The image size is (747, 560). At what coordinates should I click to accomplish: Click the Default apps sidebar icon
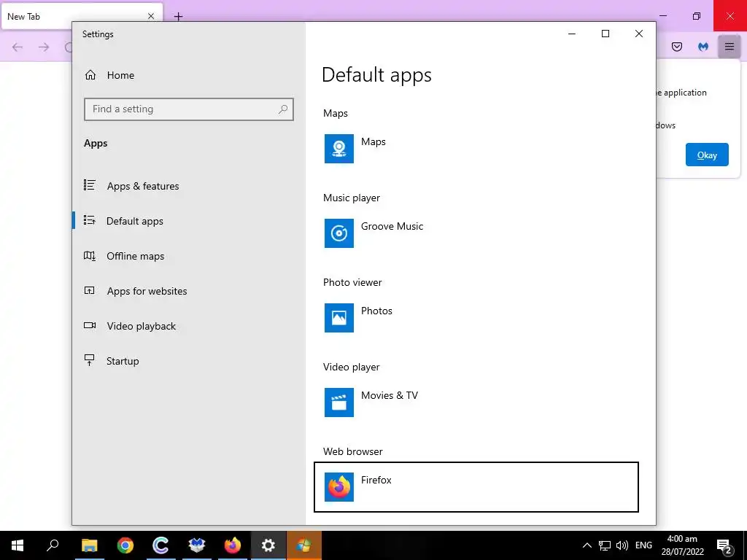tap(90, 220)
